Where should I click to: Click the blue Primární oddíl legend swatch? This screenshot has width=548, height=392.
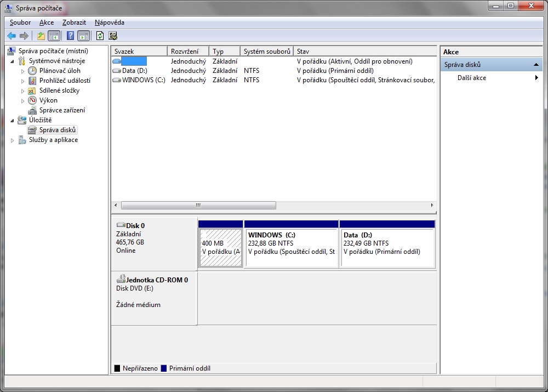click(x=164, y=368)
